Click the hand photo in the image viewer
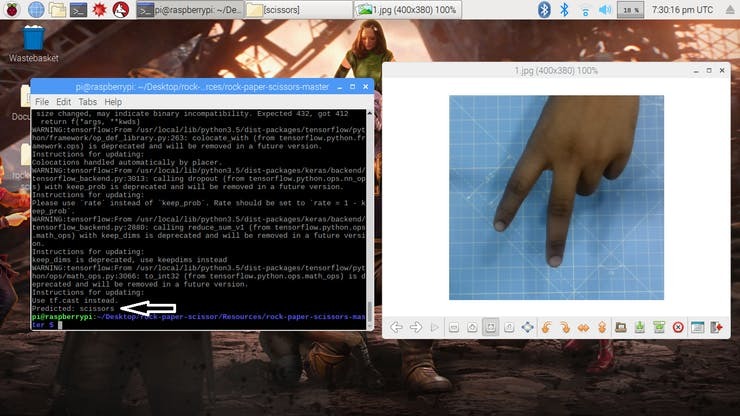 pos(556,197)
